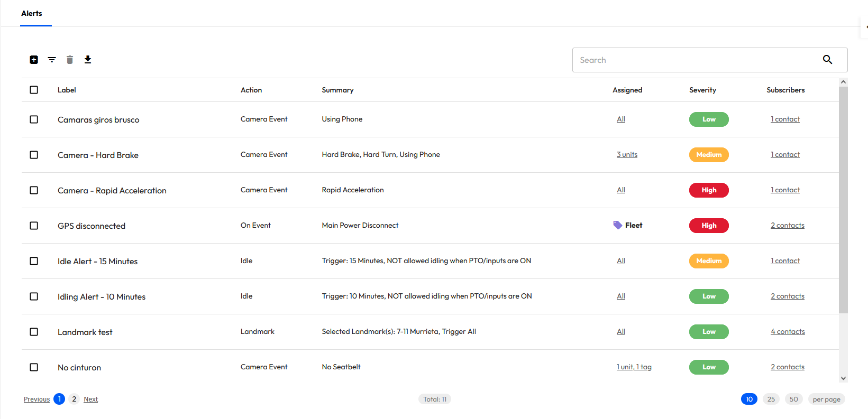Screen dimensions: 868x419
Task: Click the Main Power Disconnect summary
Action: click(360, 225)
